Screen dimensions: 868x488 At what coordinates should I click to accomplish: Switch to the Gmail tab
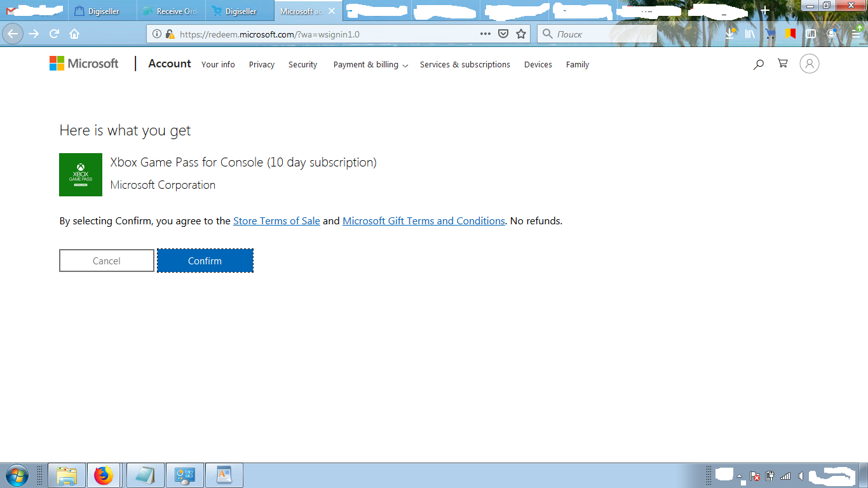point(33,11)
